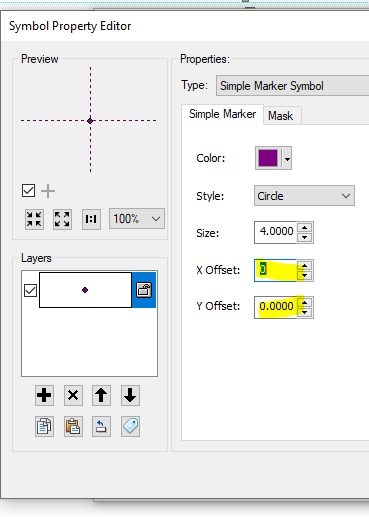Viewport: 369px width, 517px height.
Task: Click the Y Offset field 0.0000
Action: [x=275, y=307]
